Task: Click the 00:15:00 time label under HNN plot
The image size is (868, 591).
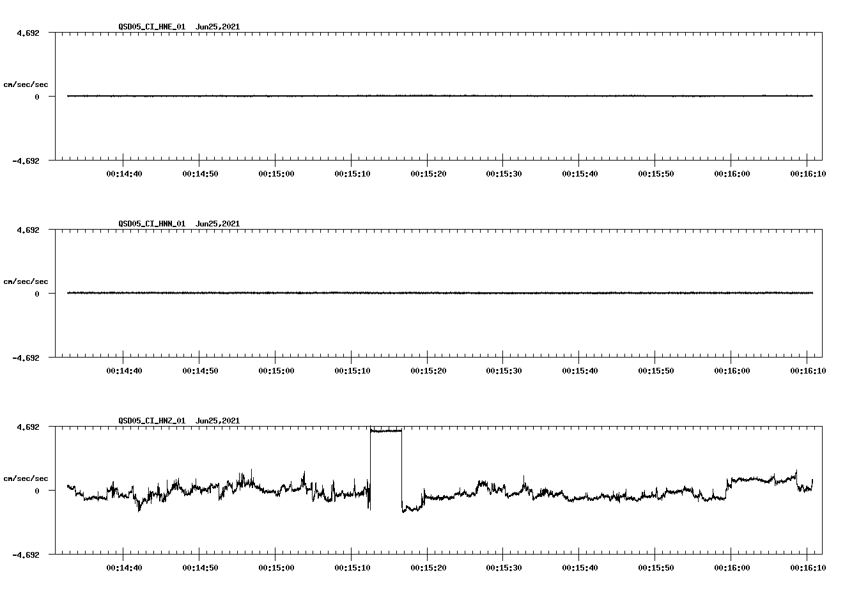Action: 276,370
